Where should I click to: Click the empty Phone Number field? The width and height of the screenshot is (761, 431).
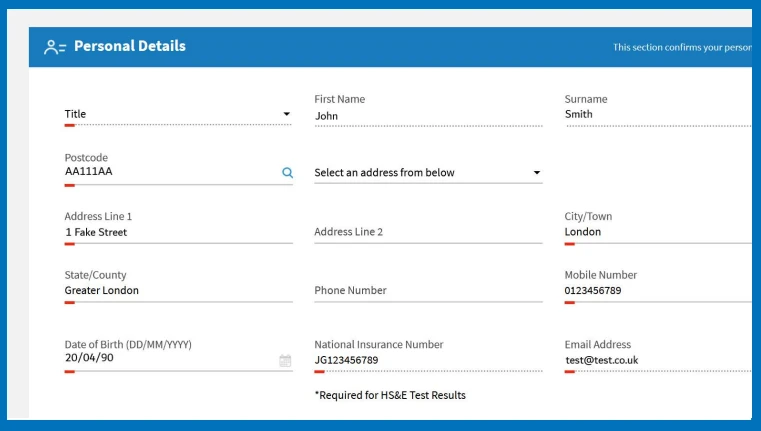(428, 290)
